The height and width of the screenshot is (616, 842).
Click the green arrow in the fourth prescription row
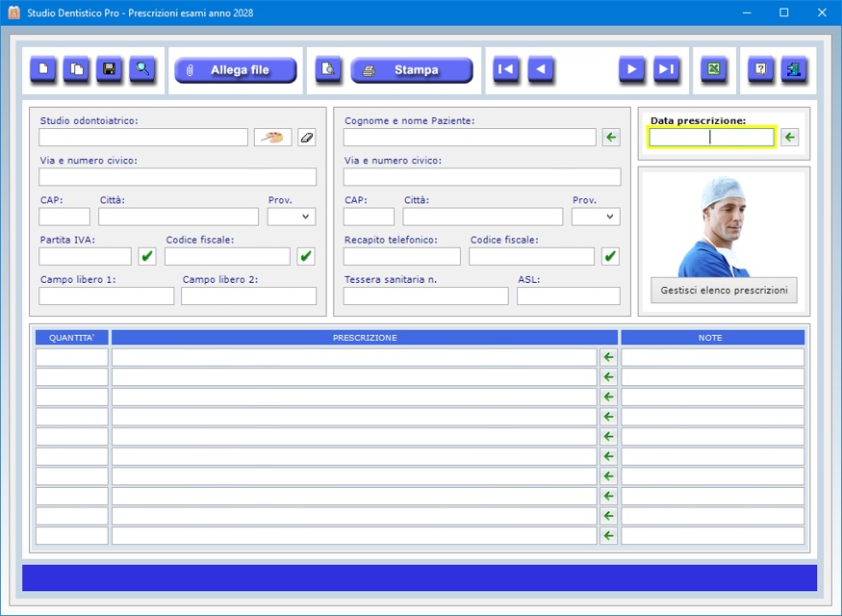click(x=608, y=417)
